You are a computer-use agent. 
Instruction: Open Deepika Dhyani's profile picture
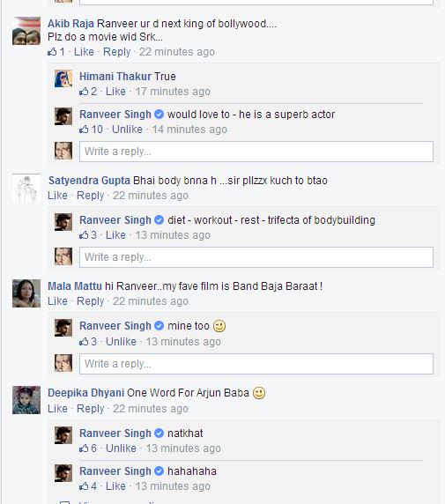26,400
